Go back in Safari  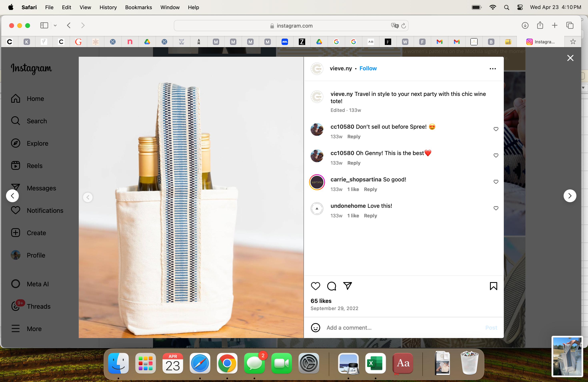[x=69, y=25]
